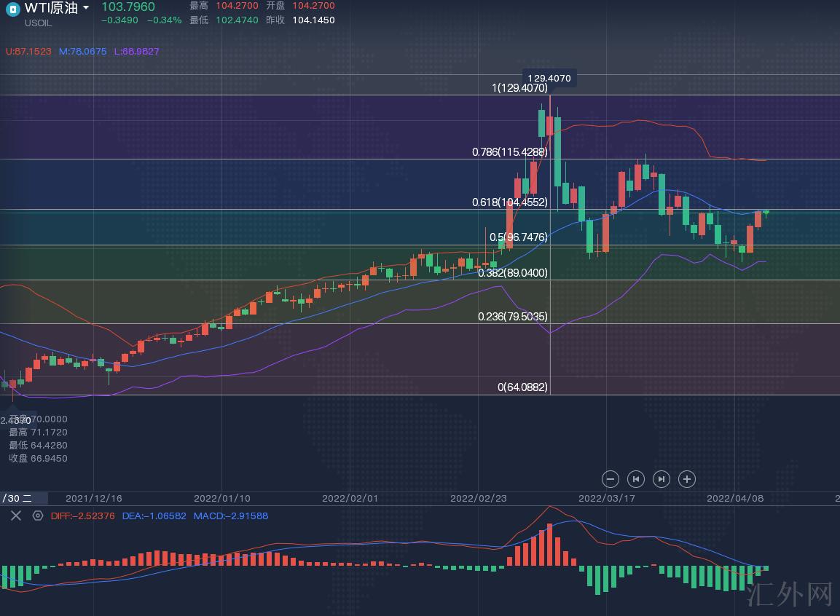Step forward with skip-next button
The width and height of the screenshot is (840, 616).
coord(662,479)
